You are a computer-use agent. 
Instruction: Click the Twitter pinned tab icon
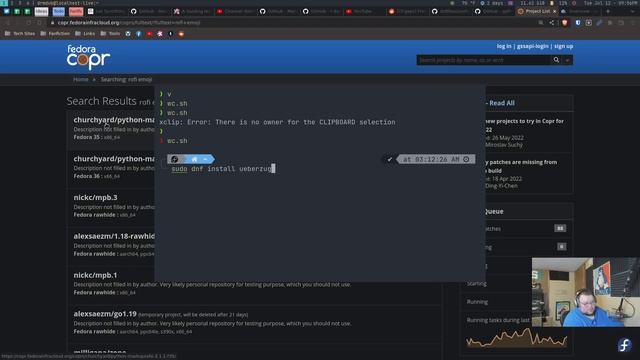point(6,11)
